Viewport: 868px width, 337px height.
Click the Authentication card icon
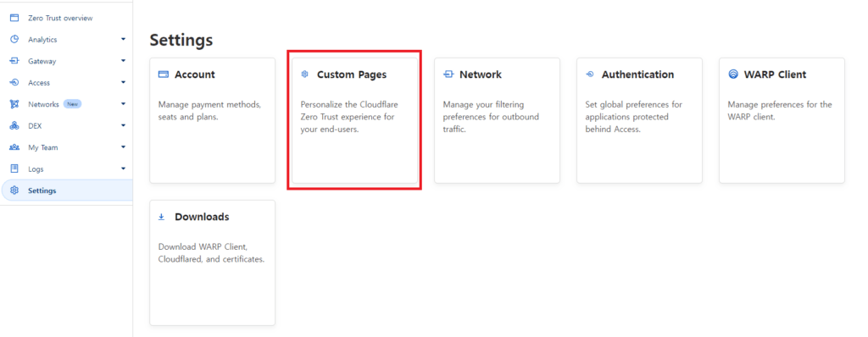[590, 75]
